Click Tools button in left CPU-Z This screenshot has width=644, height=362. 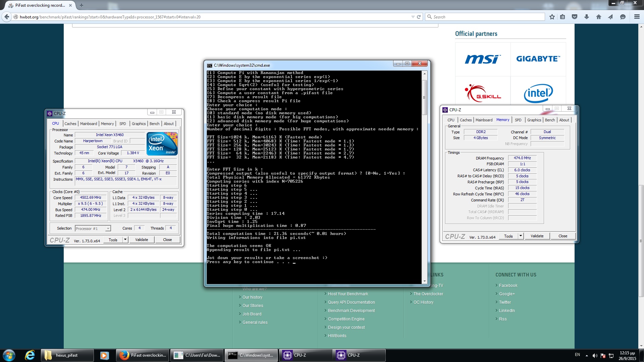[x=113, y=240]
